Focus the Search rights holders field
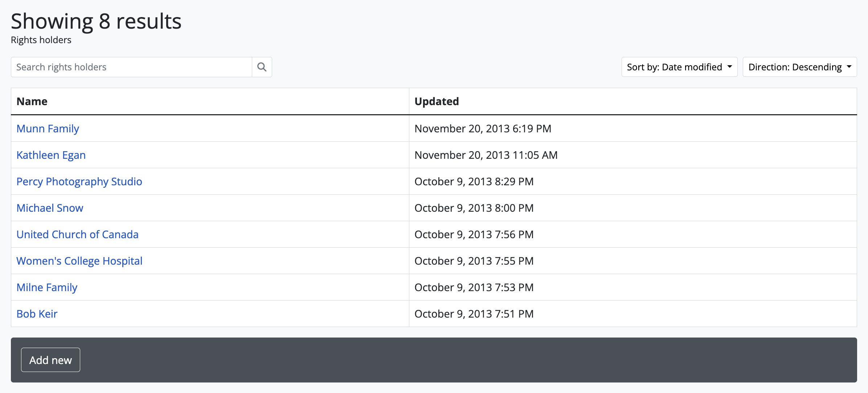Screen dimensions: 868x393 [131, 67]
